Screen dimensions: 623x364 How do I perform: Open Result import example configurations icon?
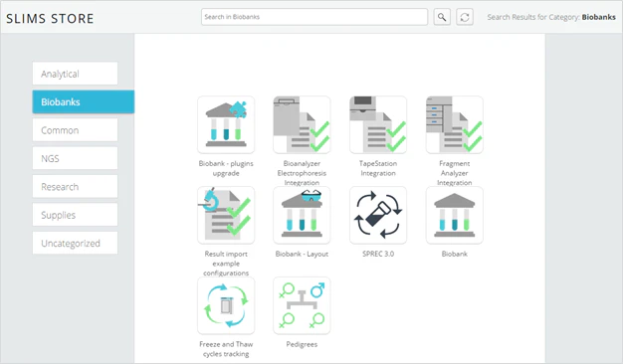pos(226,215)
